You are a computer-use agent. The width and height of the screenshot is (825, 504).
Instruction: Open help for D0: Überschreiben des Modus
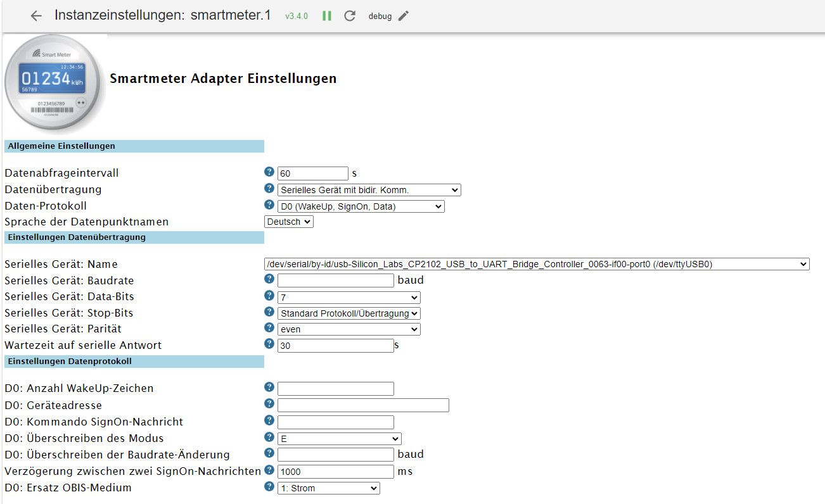tap(269, 436)
